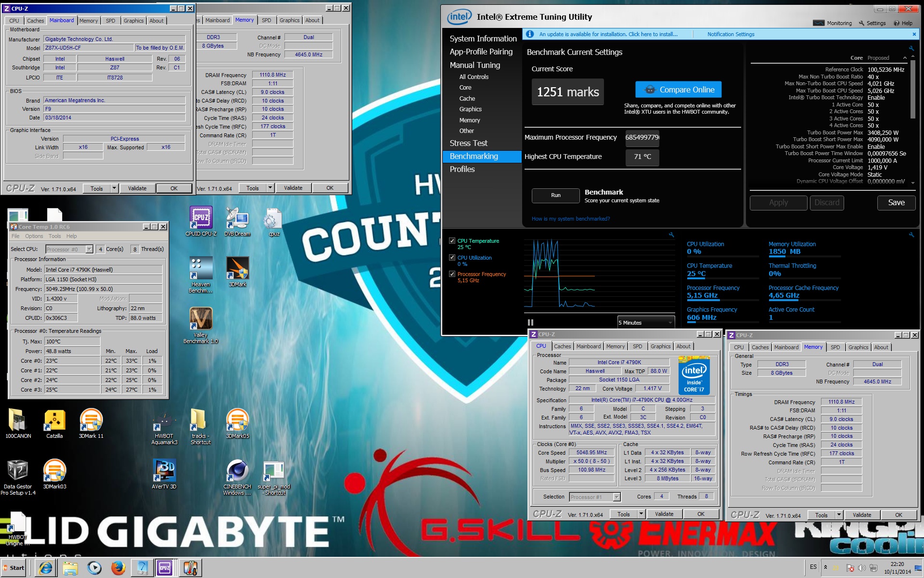The image size is (924, 578).
Task: Open Data Gestor Pro Setup icon
Action: (x=18, y=477)
